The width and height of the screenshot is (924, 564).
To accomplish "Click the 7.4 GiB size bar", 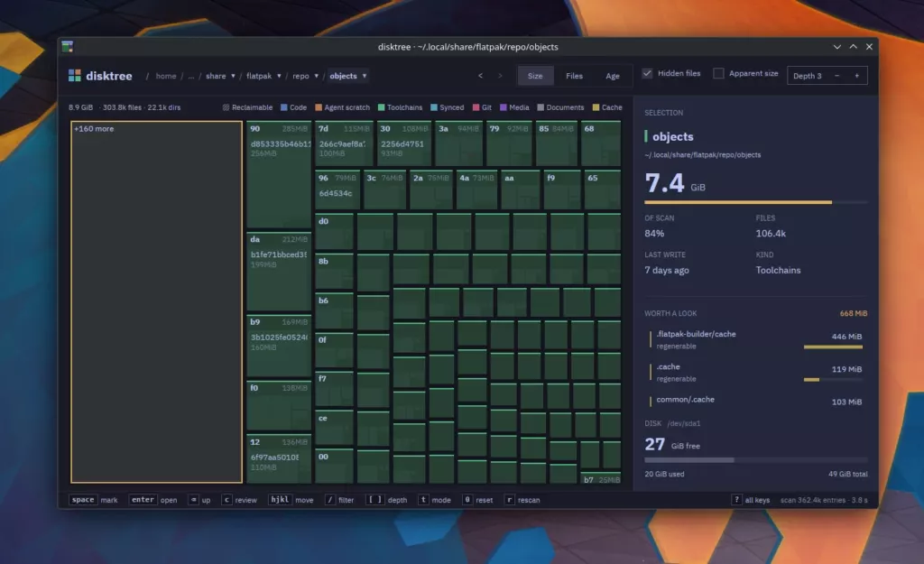I will (x=756, y=202).
